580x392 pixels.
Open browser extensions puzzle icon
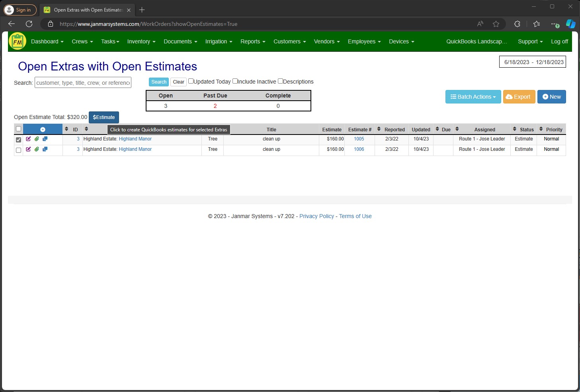coord(517,24)
